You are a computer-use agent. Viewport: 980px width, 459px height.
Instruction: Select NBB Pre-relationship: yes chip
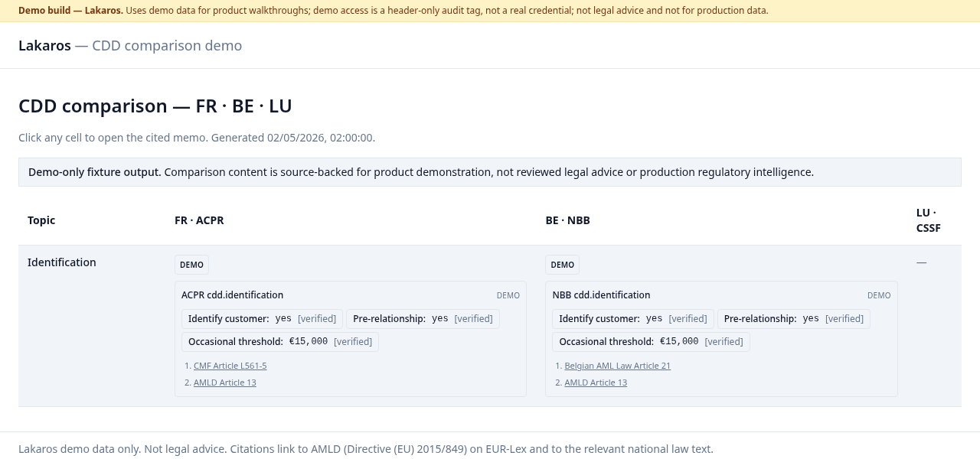[794, 319]
